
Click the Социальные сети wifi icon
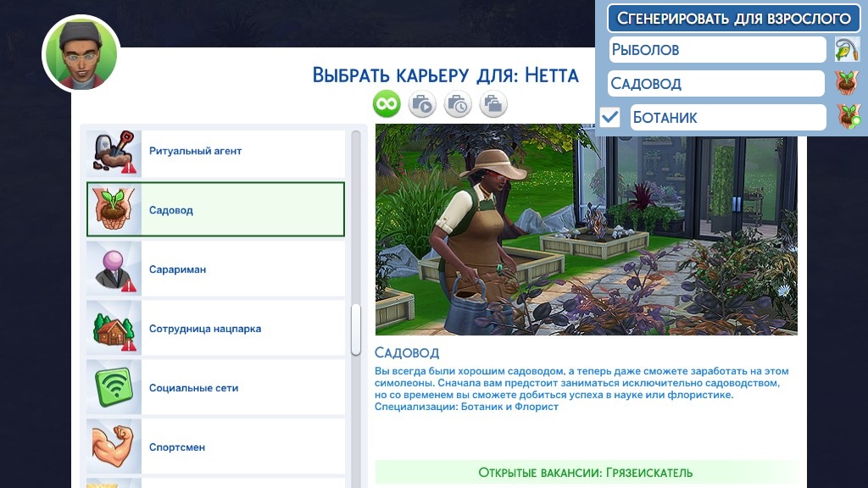point(114,387)
